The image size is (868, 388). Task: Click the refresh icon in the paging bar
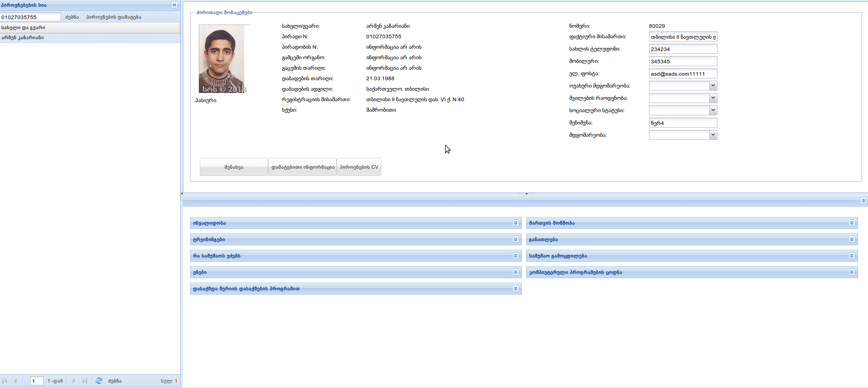pos(99,381)
